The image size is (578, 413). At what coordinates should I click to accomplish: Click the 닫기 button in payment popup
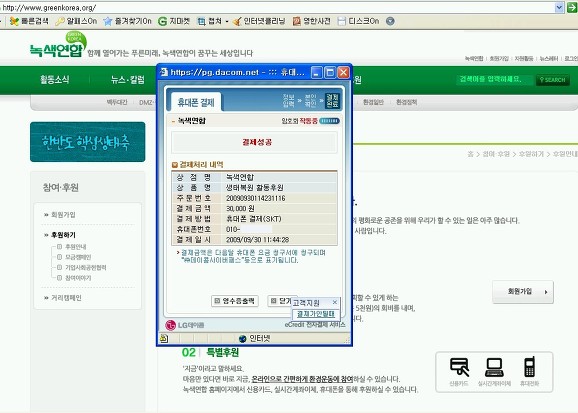tap(281, 301)
